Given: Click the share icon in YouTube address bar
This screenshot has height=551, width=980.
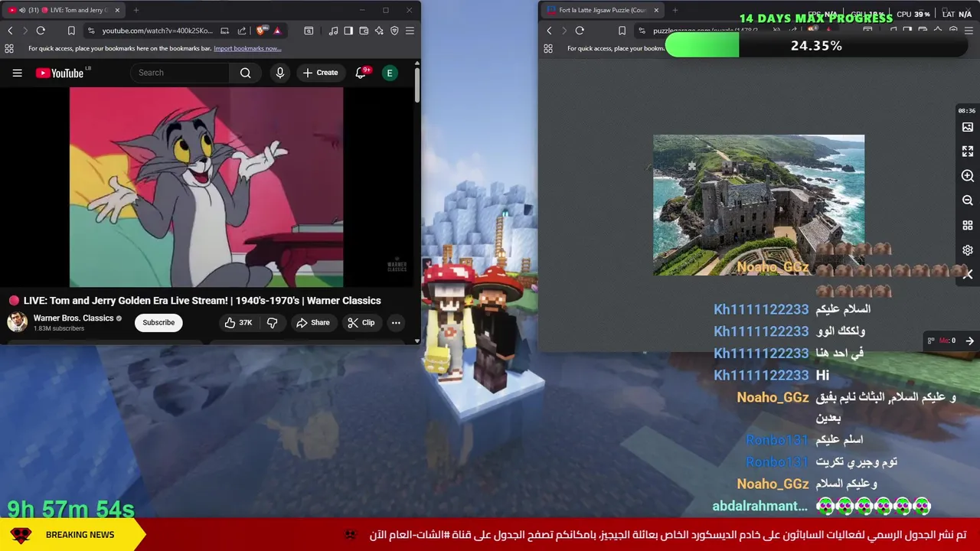Looking at the screenshot, I should pos(242,31).
